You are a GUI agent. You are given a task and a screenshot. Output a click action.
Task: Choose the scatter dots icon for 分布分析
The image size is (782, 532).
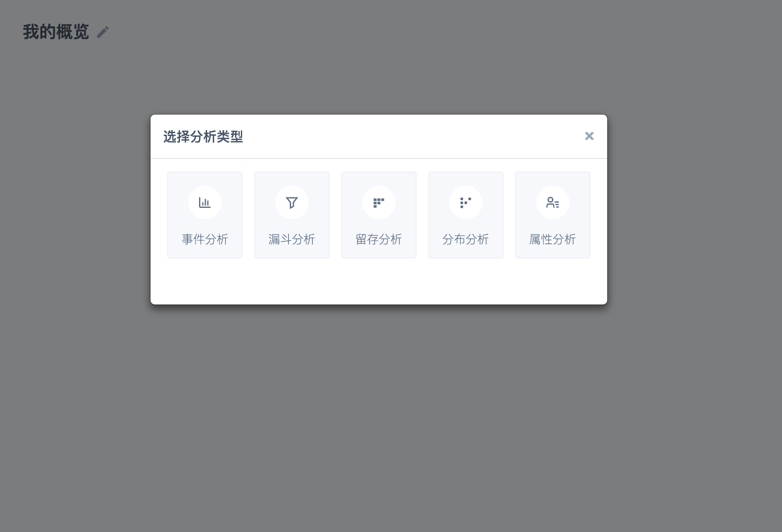[466, 202]
